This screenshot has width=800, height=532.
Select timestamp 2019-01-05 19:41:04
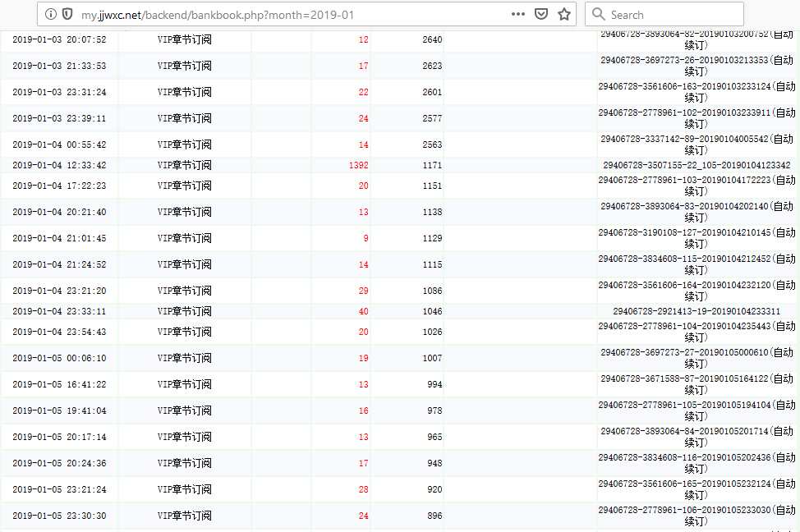(x=59, y=410)
